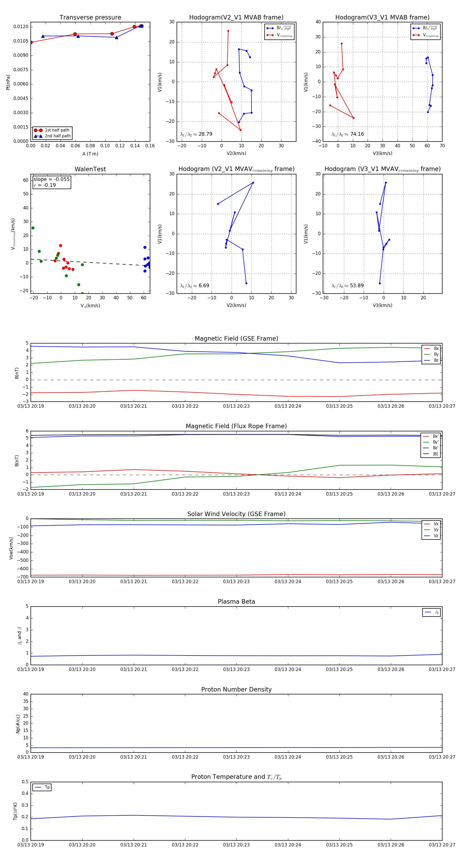The height and width of the screenshot is (868, 473).
Task: Click the 'Np(#/cc)' axis label
Action: [18, 723]
